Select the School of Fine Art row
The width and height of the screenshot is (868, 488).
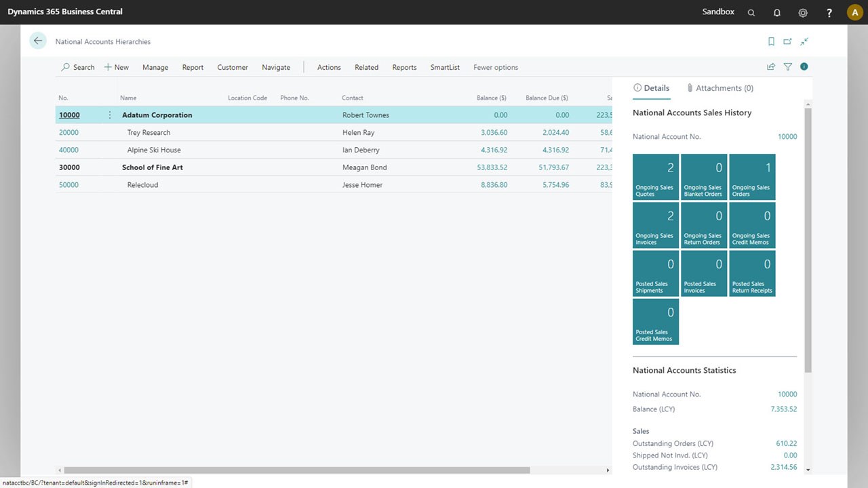tap(334, 167)
